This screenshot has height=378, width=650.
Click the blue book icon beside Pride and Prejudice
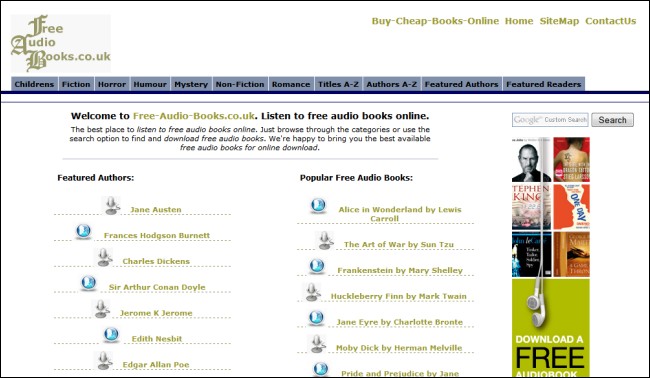321,369
